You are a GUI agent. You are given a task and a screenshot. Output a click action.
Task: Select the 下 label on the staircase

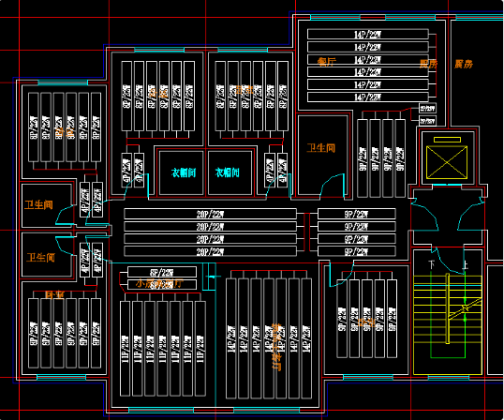point(432,264)
